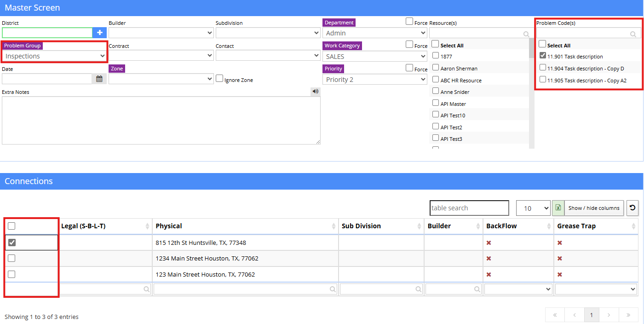The image size is (644, 324).
Task: Check 11.905 Task description - Copy A2
Action: (x=543, y=79)
